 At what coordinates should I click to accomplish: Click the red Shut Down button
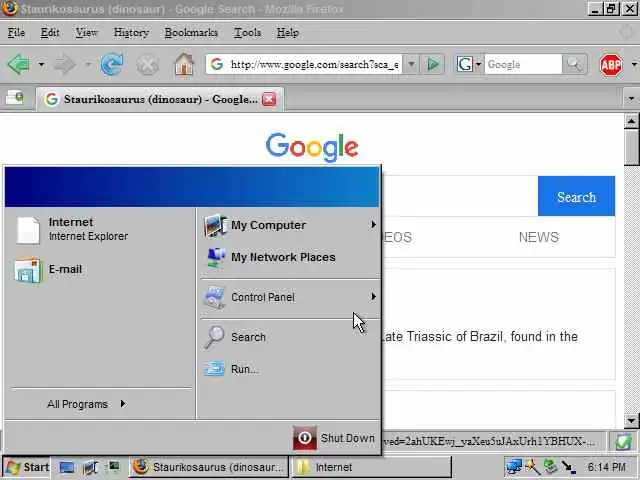(334, 438)
